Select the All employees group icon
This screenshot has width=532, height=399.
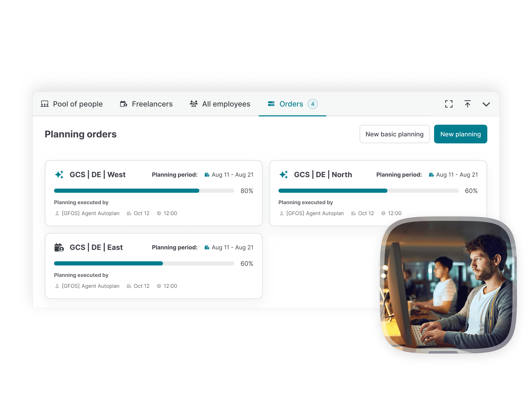pyautogui.click(x=194, y=104)
